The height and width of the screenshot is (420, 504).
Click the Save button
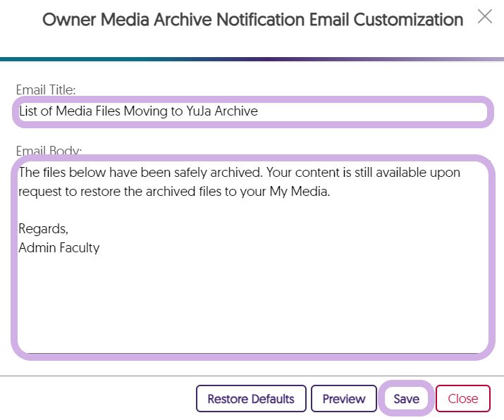(406, 398)
